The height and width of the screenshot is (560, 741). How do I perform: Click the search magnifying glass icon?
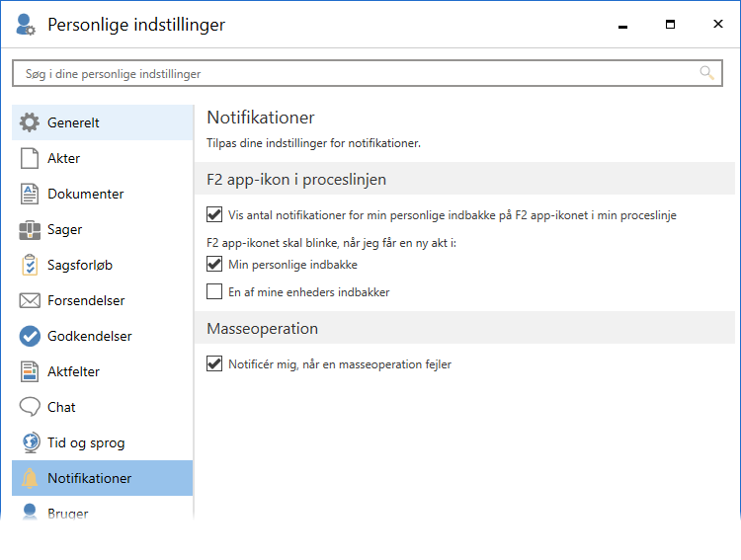(706, 73)
